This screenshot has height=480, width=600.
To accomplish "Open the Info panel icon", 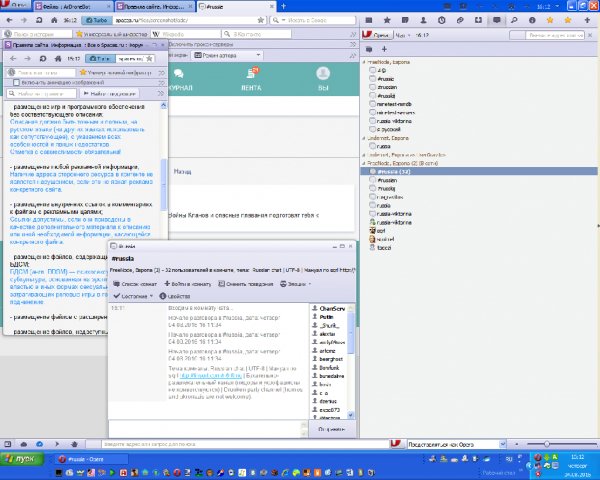I will (532, 20).
